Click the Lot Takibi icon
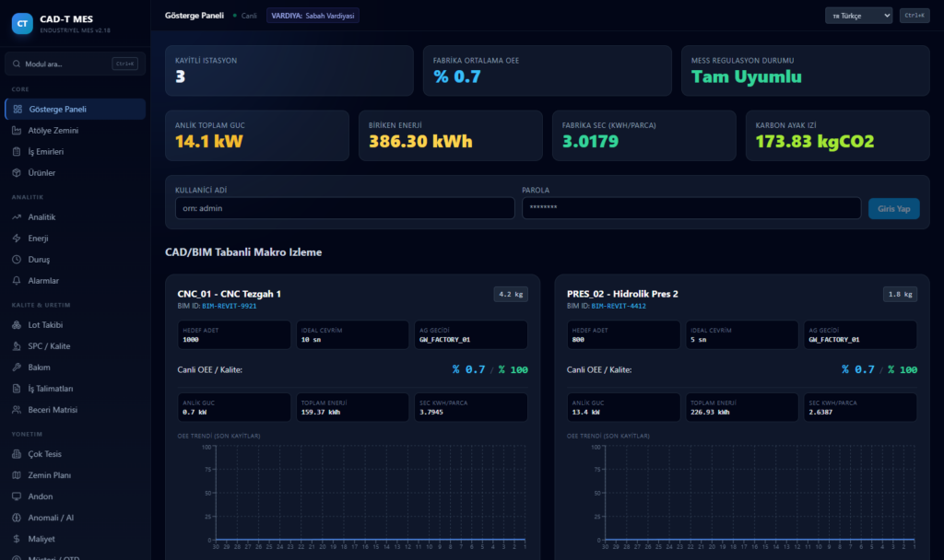 pyautogui.click(x=17, y=325)
